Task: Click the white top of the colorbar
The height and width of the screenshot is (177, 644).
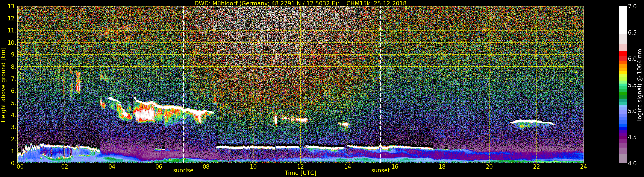Action: (x=623, y=20)
